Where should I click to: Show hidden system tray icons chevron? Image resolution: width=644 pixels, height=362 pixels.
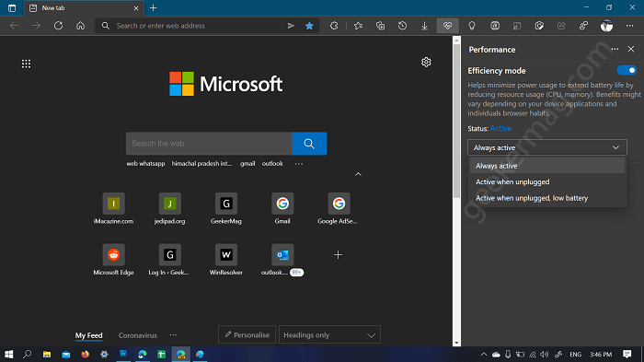point(484,355)
